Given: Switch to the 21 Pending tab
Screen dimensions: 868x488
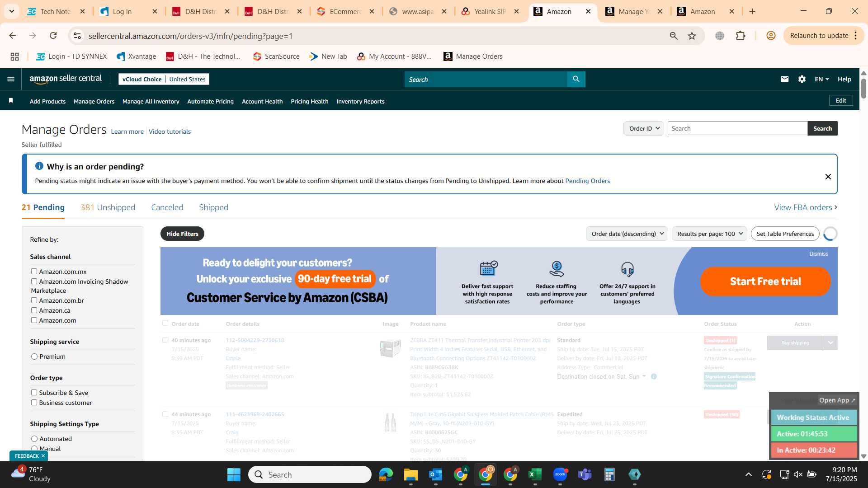Looking at the screenshot, I should click(43, 207).
